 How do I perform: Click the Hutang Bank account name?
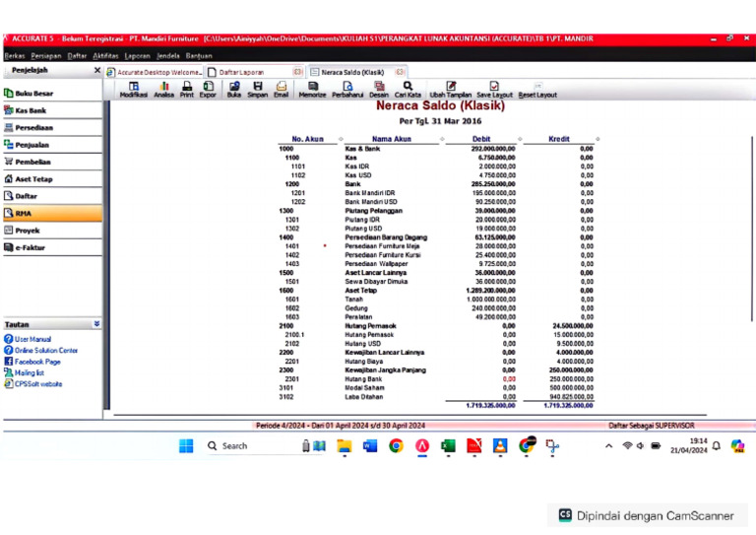[x=363, y=379]
